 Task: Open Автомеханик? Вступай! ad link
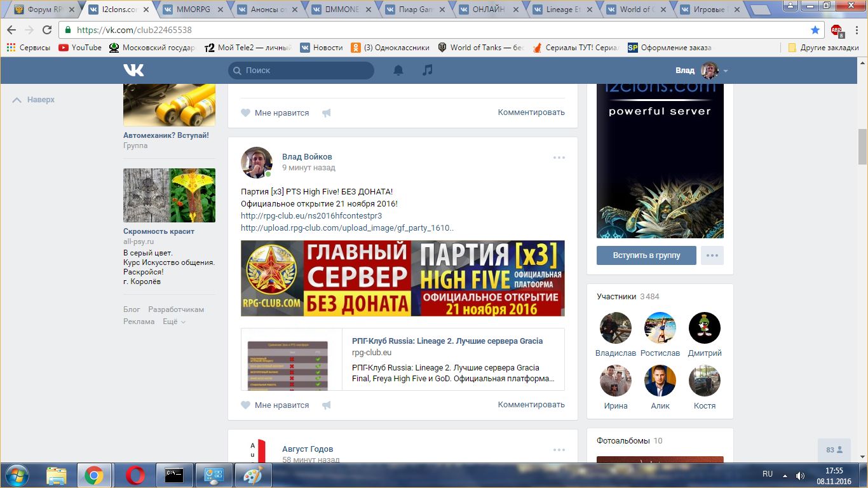tap(166, 135)
